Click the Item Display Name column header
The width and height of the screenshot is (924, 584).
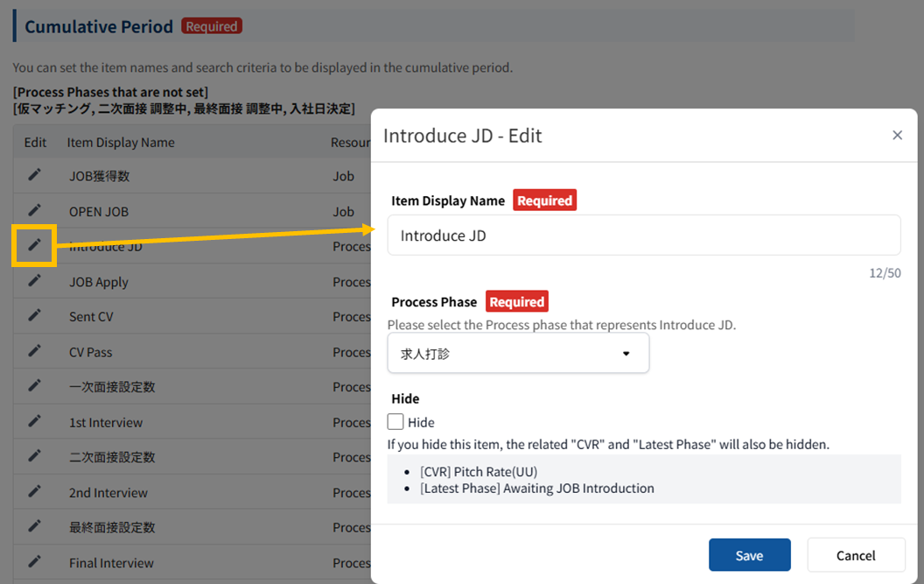point(121,142)
